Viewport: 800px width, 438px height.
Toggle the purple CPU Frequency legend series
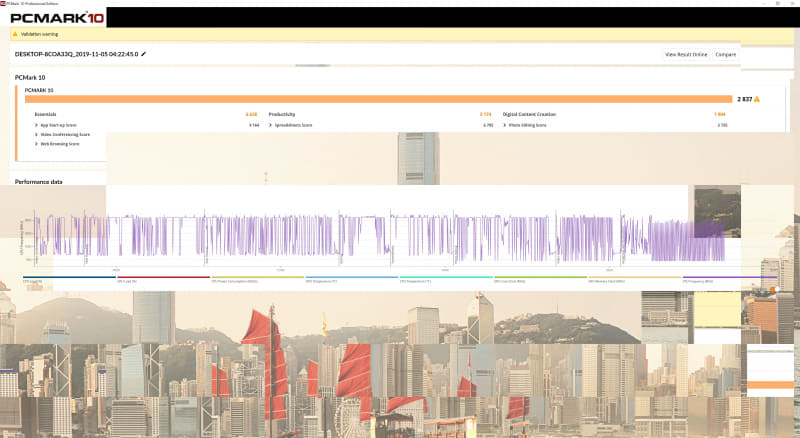tap(730, 279)
